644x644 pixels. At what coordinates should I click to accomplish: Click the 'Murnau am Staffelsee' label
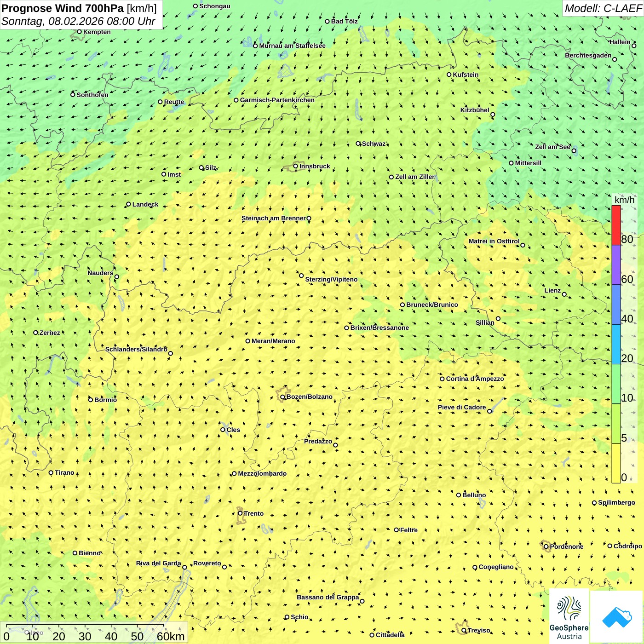[x=292, y=46]
